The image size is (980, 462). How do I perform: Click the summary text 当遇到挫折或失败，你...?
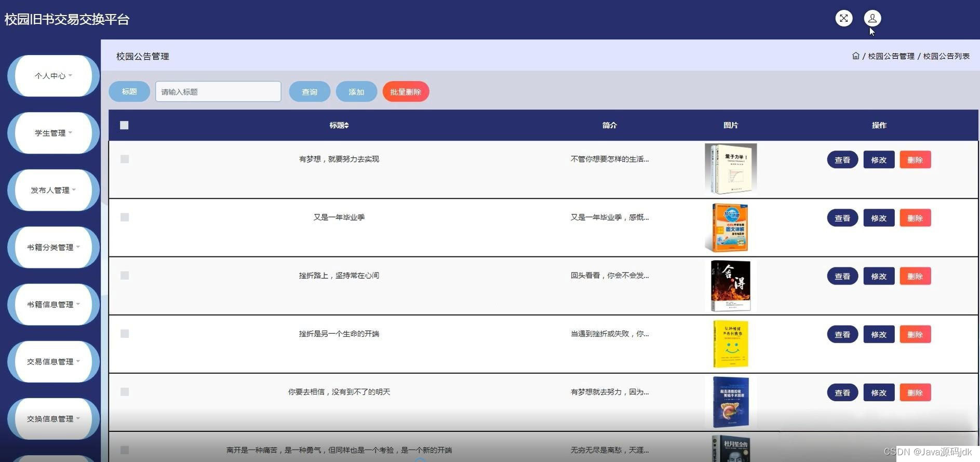(x=610, y=333)
